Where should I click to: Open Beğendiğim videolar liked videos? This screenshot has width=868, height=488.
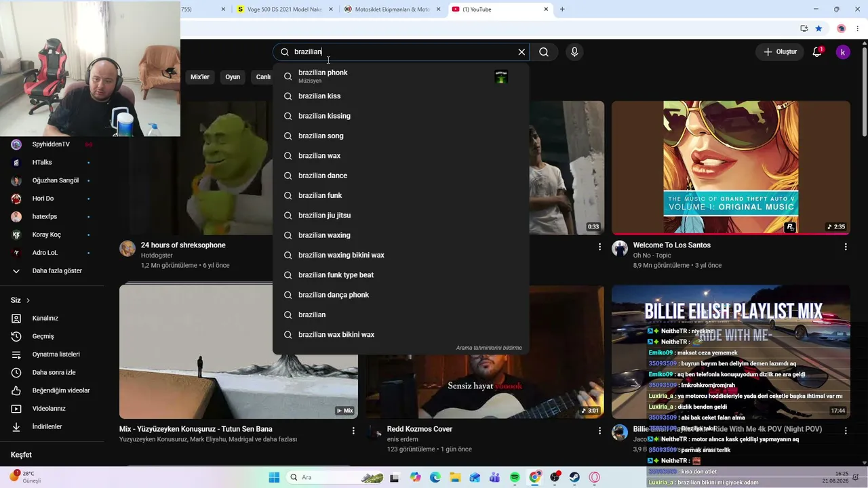point(52,390)
